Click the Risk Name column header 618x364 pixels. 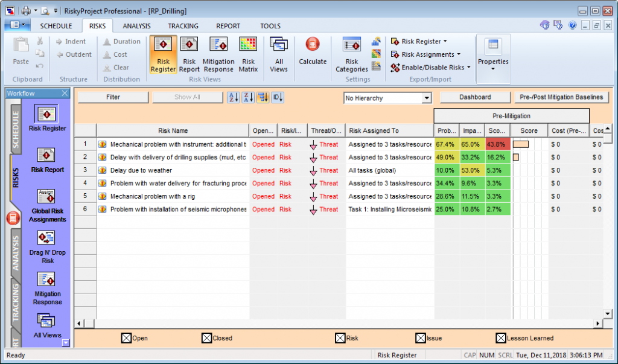coord(173,130)
